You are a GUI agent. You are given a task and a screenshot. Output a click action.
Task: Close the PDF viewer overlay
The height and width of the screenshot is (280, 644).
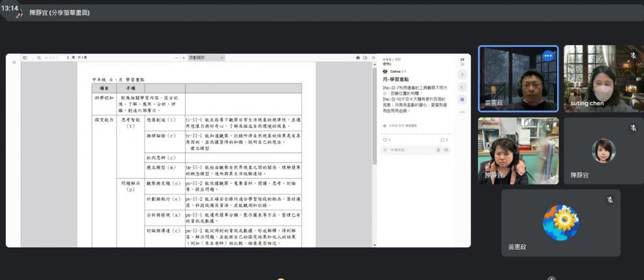point(14,62)
